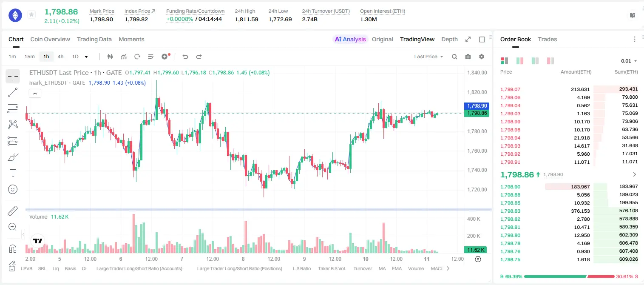Open the candlestick chart type selector
Screen dimensions: 644x285
pyautogui.click(x=110, y=57)
